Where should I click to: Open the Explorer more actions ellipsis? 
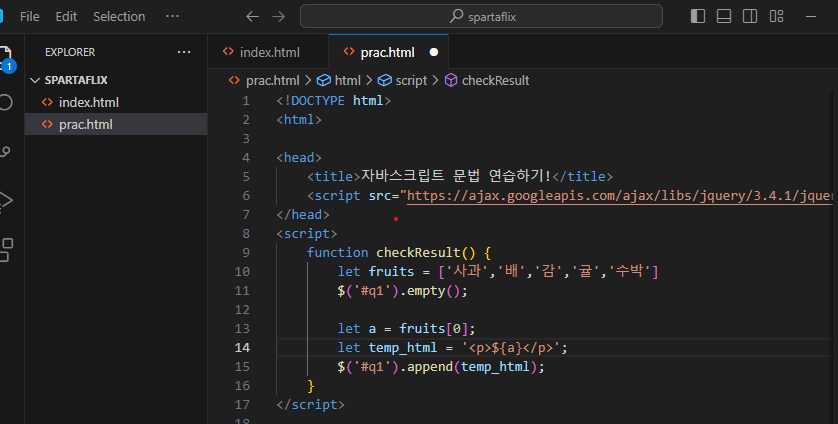coord(184,52)
